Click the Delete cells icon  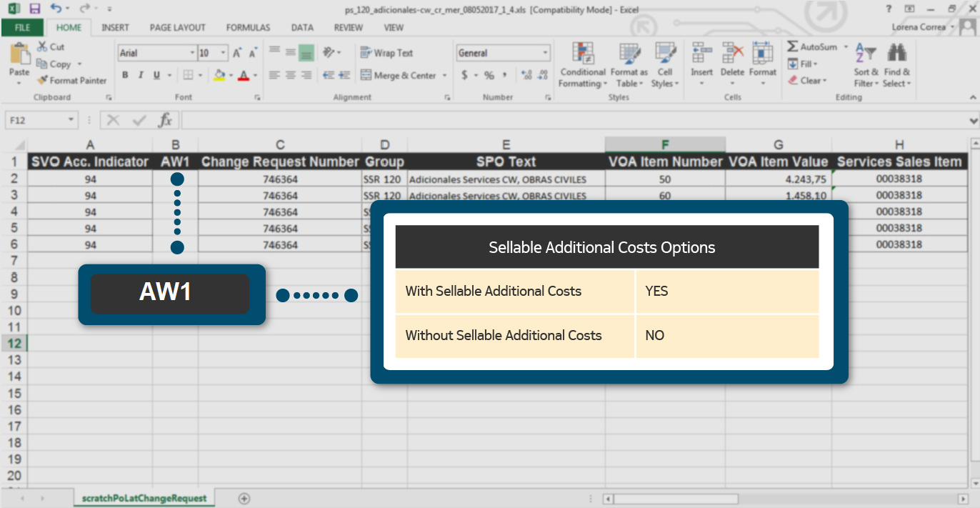[732, 54]
